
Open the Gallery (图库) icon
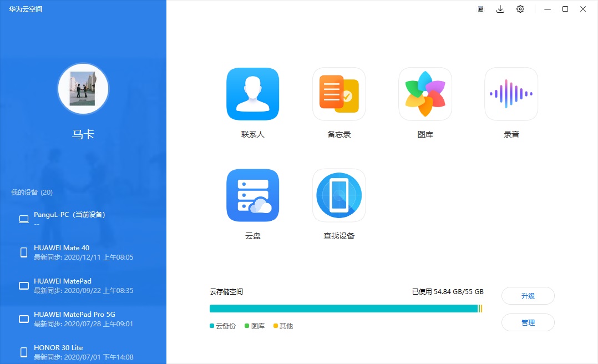425,94
